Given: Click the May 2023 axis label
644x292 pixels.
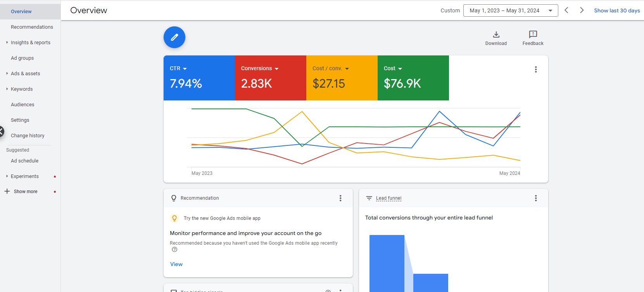Looking at the screenshot, I should [202, 173].
